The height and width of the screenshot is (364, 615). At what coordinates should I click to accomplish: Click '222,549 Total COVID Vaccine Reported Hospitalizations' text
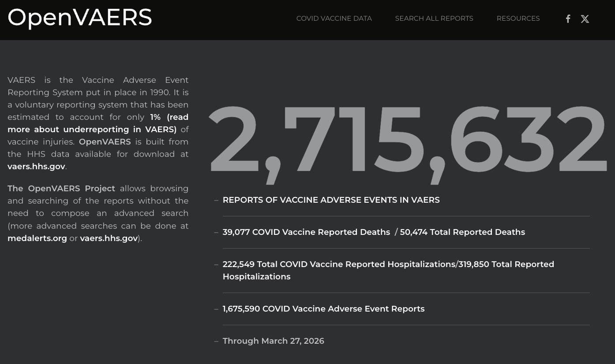pos(339,264)
